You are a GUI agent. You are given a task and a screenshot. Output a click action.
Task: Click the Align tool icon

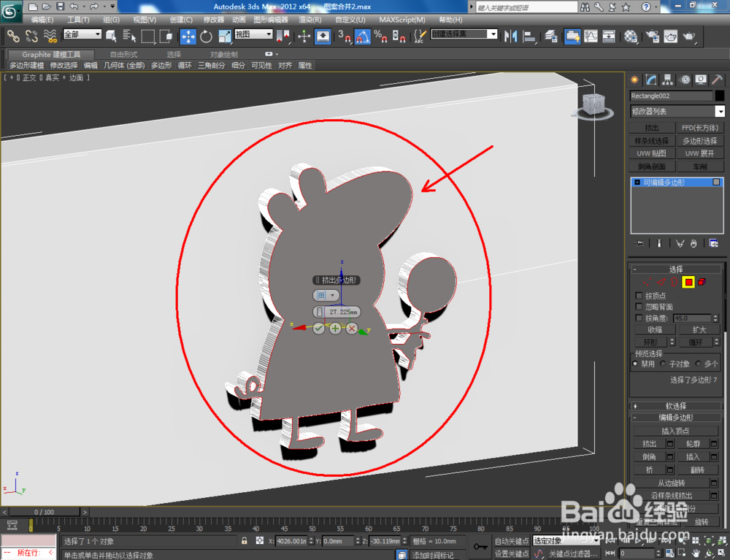(529, 36)
